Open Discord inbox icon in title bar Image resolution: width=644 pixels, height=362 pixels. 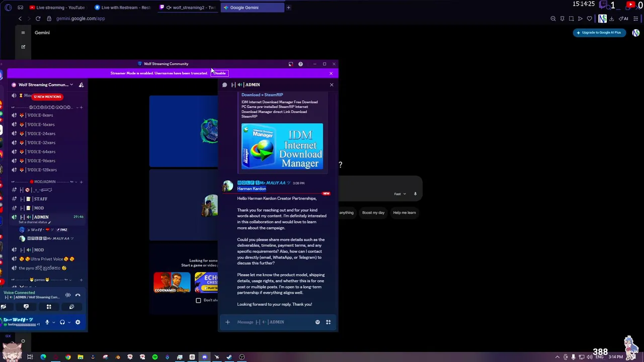(290, 64)
